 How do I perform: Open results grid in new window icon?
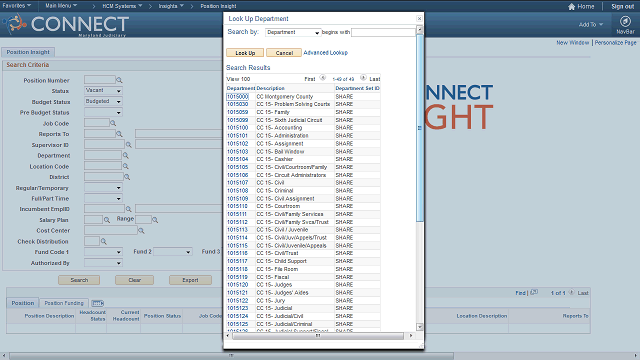pos(534,292)
